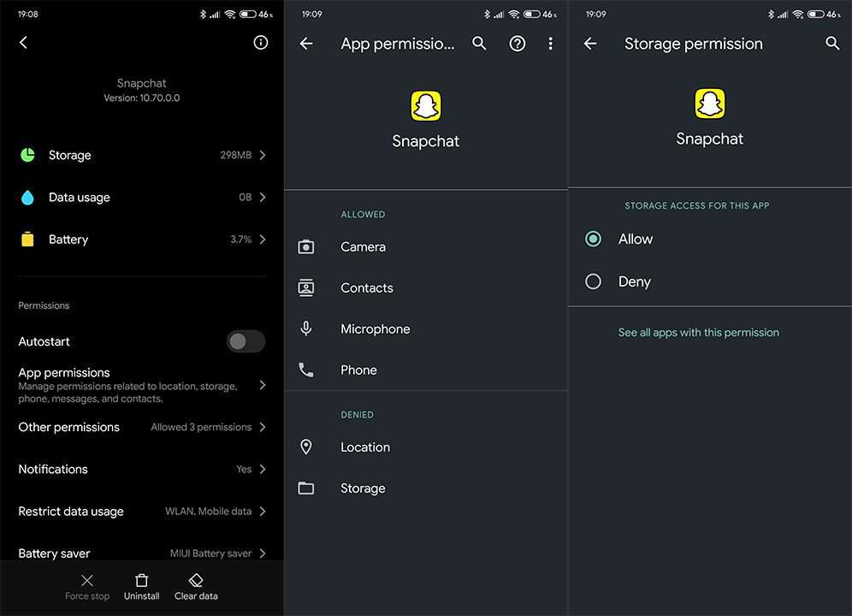852x616 pixels.
Task: Tap the Location pin icon
Action: (x=306, y=447)
